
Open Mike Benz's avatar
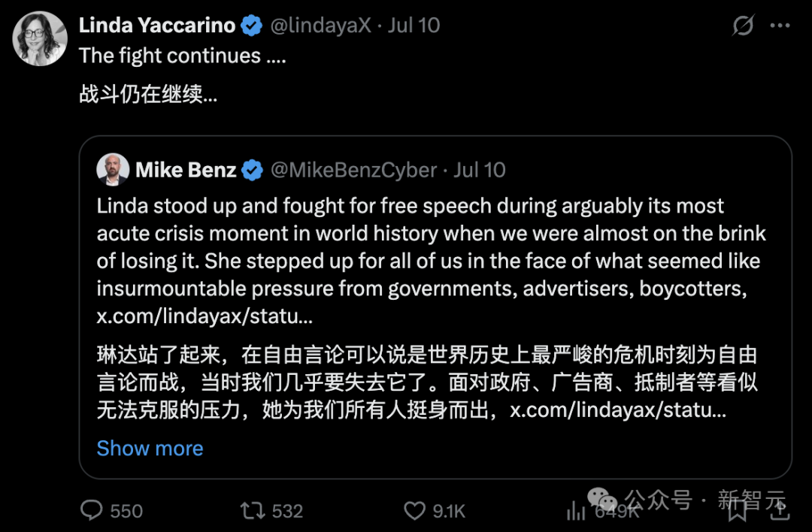(112, 169)
